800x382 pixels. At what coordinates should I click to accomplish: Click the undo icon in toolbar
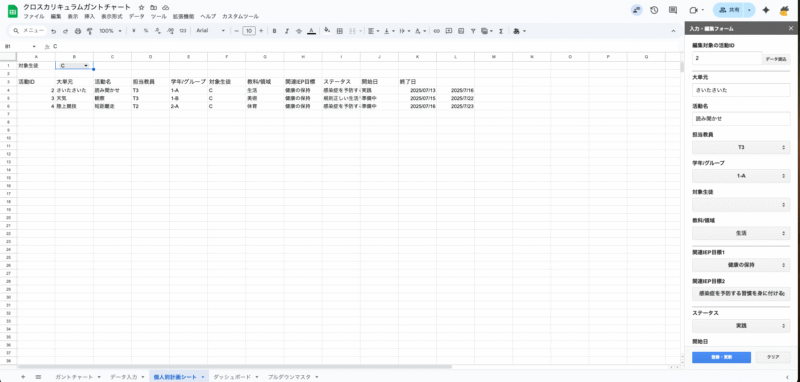click(x=54, y=31)
